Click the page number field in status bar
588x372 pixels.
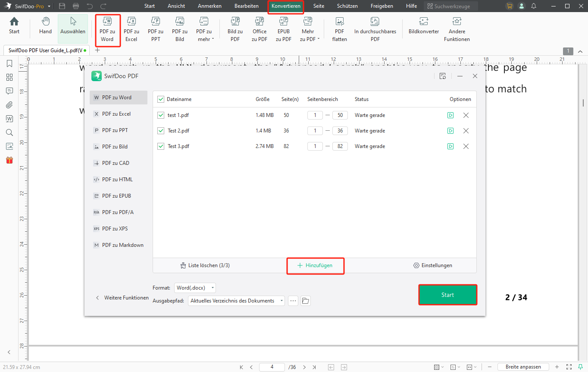[x=272, y=367]
